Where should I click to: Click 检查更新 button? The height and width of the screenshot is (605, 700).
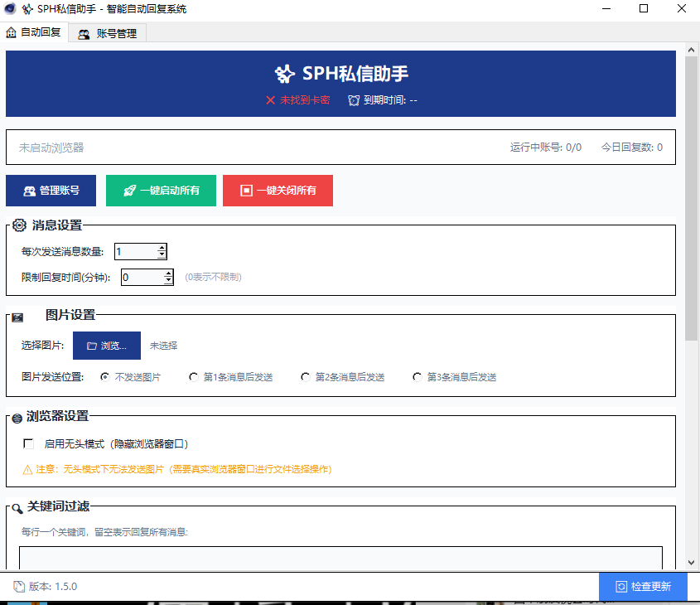[x=643, y=586]
